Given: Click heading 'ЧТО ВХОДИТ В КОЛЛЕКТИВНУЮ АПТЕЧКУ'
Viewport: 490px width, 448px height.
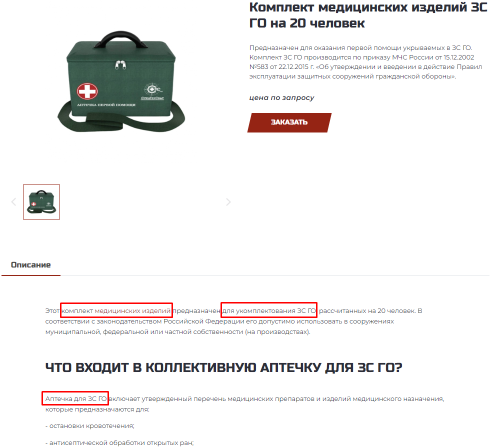Looking at the screenshot, I should (224, 367).
